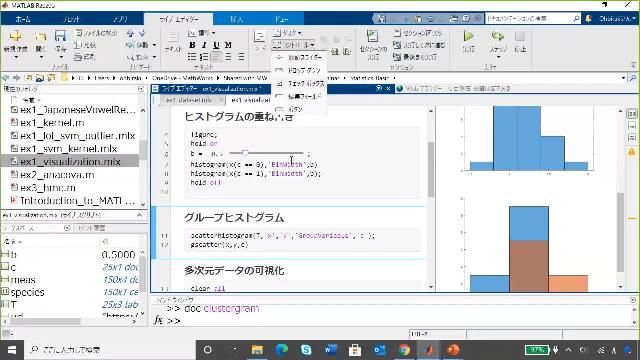Toggle right text alignment
Viewport: 640px width, 360px height.
241,57
